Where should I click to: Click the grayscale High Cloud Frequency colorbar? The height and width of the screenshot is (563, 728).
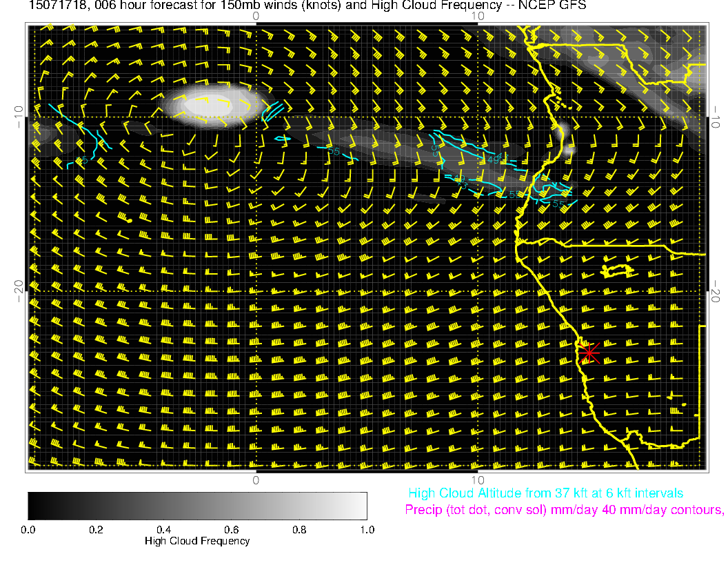[x=197, y=506]
